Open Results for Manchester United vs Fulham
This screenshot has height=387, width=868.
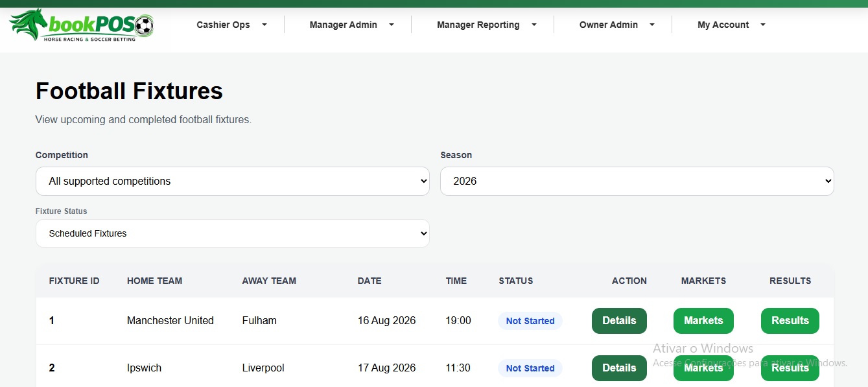point(790,321)
